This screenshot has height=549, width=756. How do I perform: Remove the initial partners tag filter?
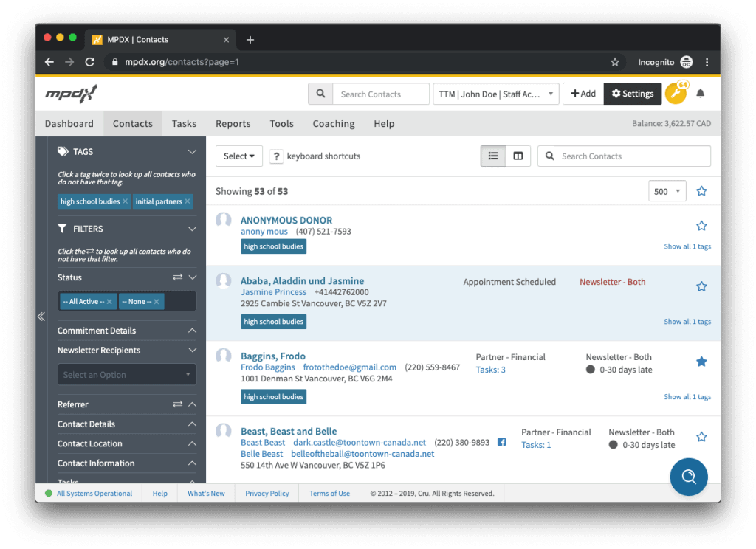pyautogui.click(x=188, y=201)
